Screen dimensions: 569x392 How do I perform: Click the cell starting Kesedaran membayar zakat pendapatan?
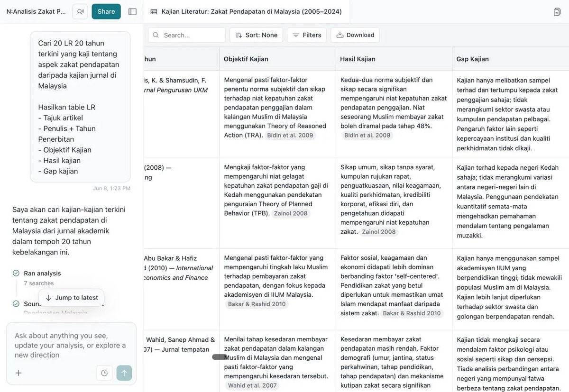(x=394, y=361)
